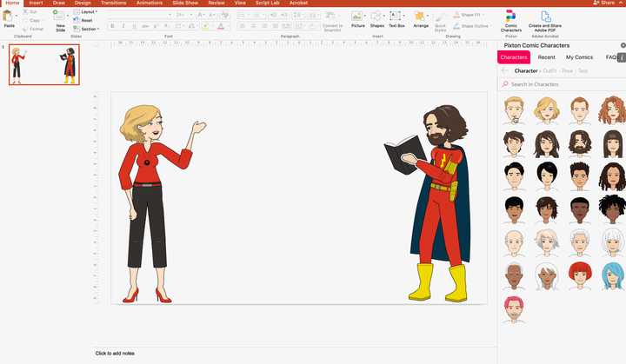The image size is (626, 364).
Task: Click the Clear Formatting icon in Font group
Action: point(225,15)
